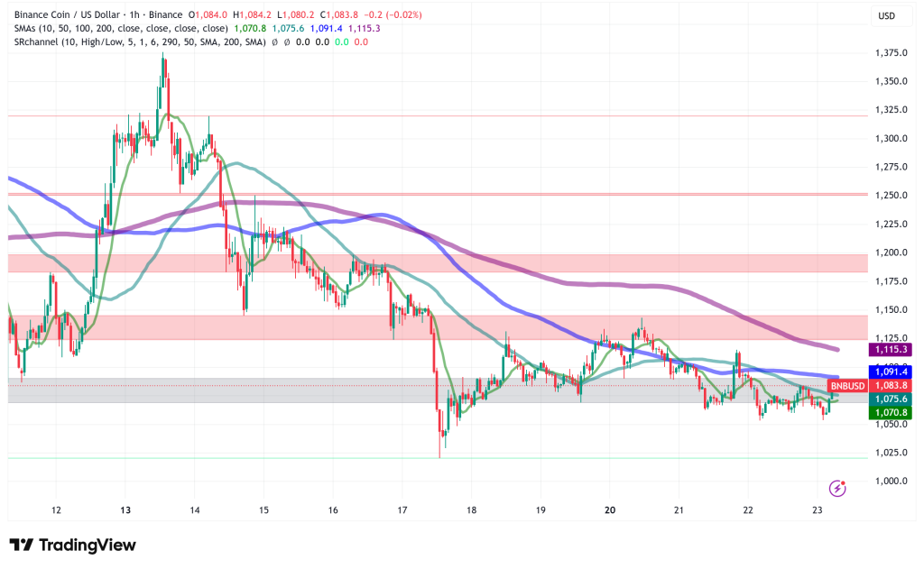This screenshot has width=924, height=569.
Task: Click the TradingView logo
Action: [72, 545]
